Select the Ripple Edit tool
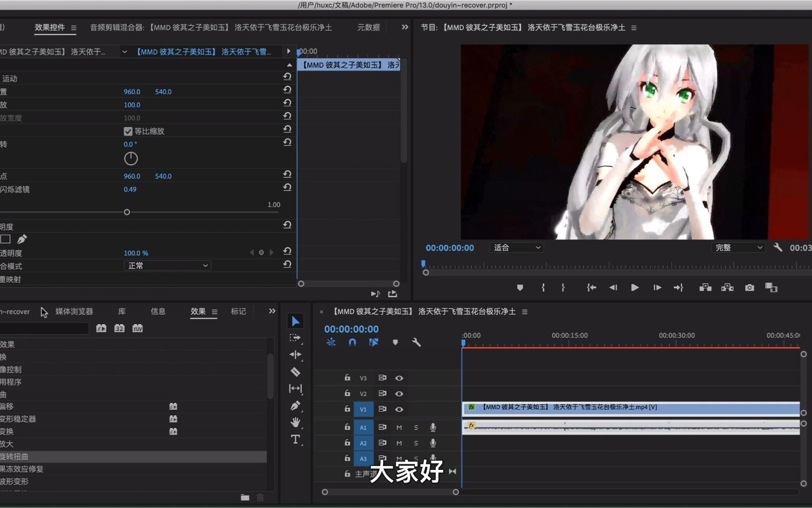Image resolution: width=812 pixels, height=508 pixels. click(296, 355)
